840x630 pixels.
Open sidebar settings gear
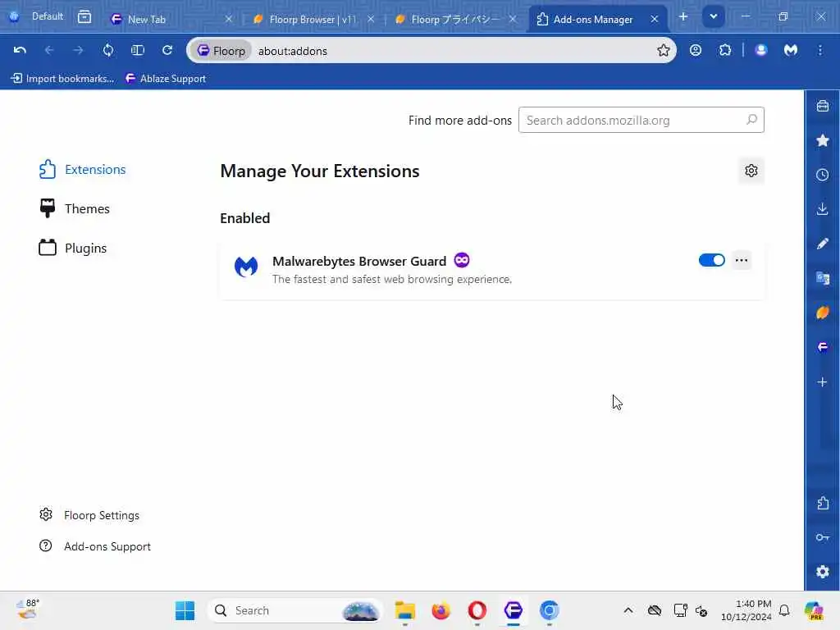tap(822, 572)
